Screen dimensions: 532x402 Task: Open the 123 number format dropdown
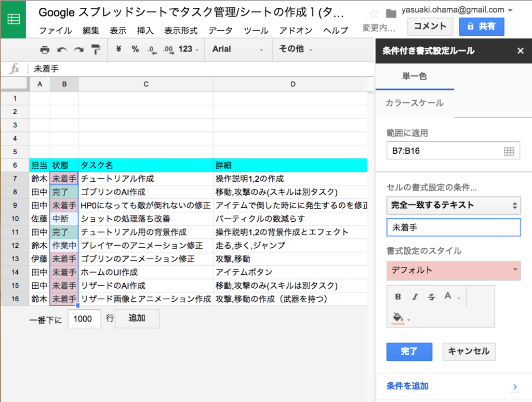188,49
